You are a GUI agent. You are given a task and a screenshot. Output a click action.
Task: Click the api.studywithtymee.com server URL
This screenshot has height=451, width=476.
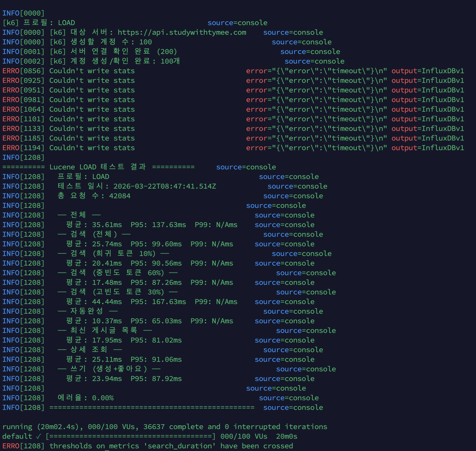tap(182, 32)
